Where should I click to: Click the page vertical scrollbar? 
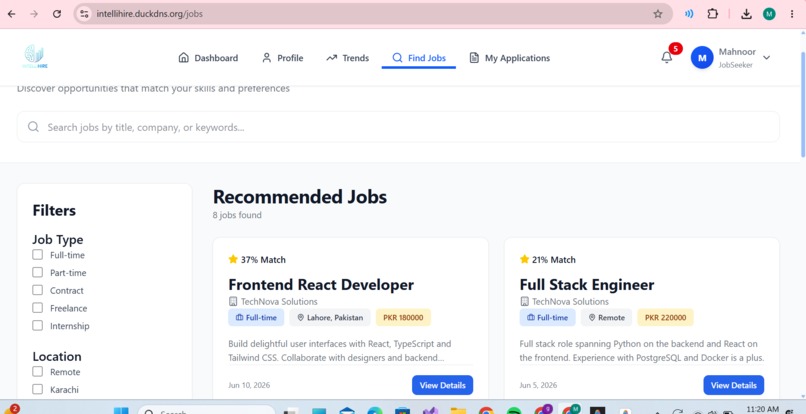(803, 105)
